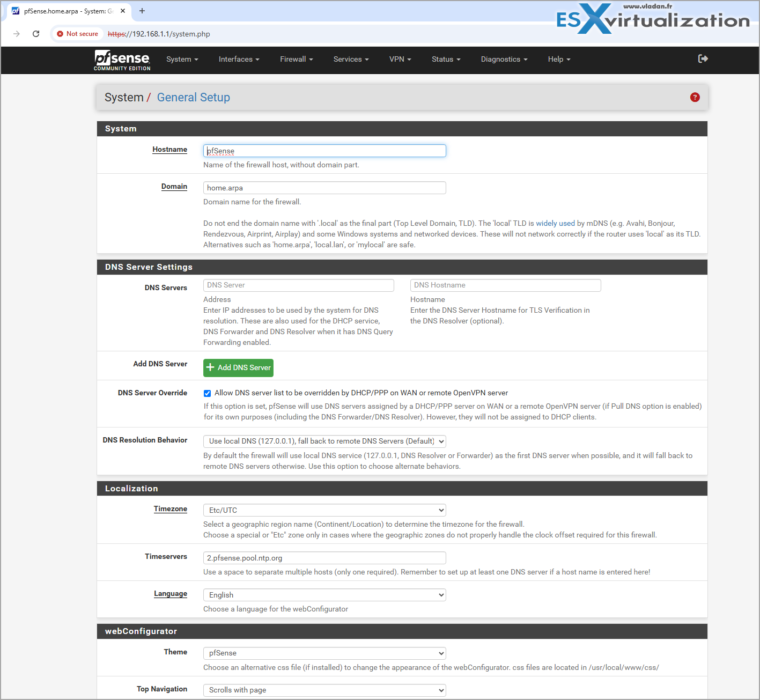Image resolution: width=760 pixels, height=700 pixels.
Task: Open a new browser tab
Action: 142,11
